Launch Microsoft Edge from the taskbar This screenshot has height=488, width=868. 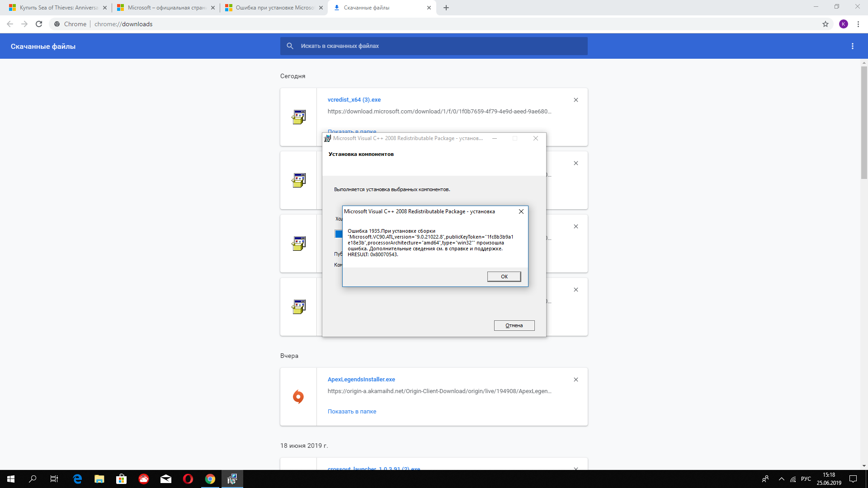click(x=77, y=479)
